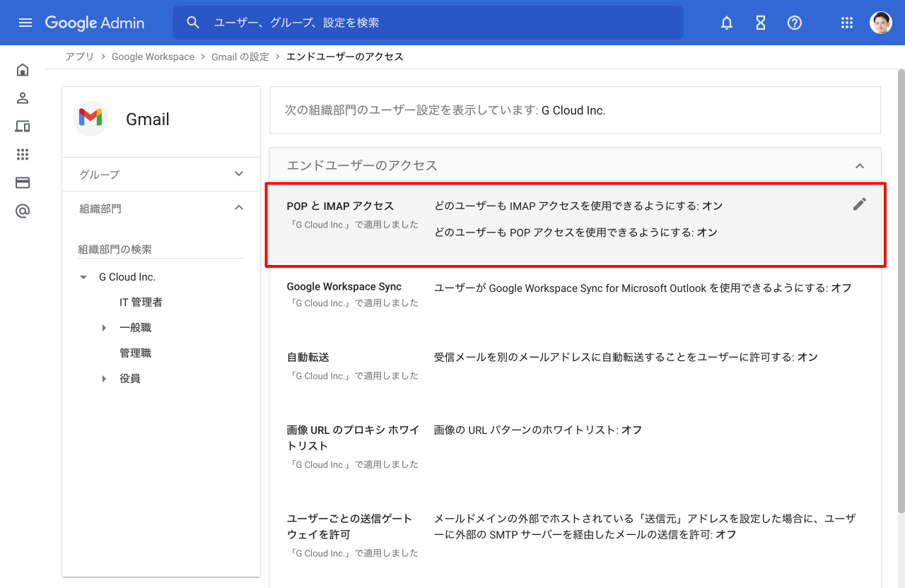Open Account @ icon in left sidebar
905x588 pixels.
coord(23,211)
